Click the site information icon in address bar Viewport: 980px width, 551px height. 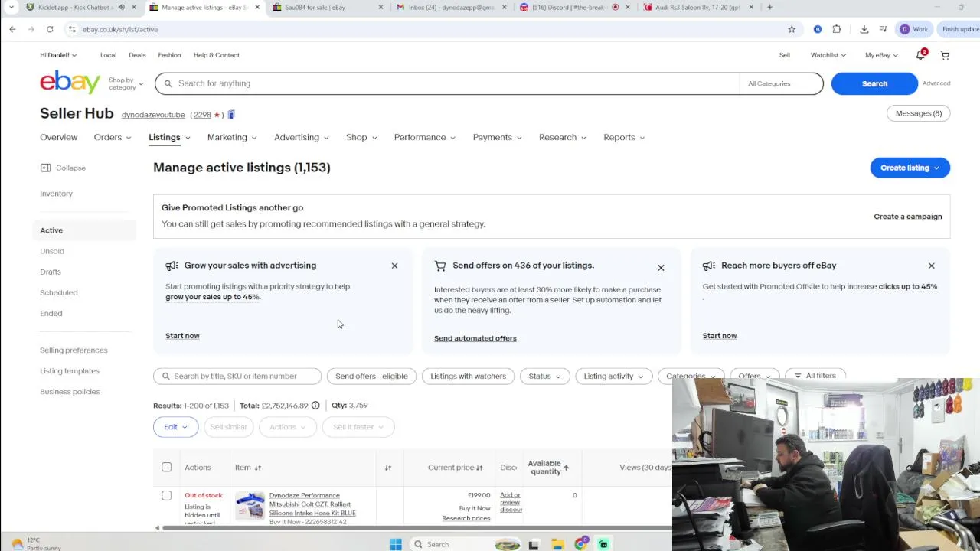[x=72, y=29]
